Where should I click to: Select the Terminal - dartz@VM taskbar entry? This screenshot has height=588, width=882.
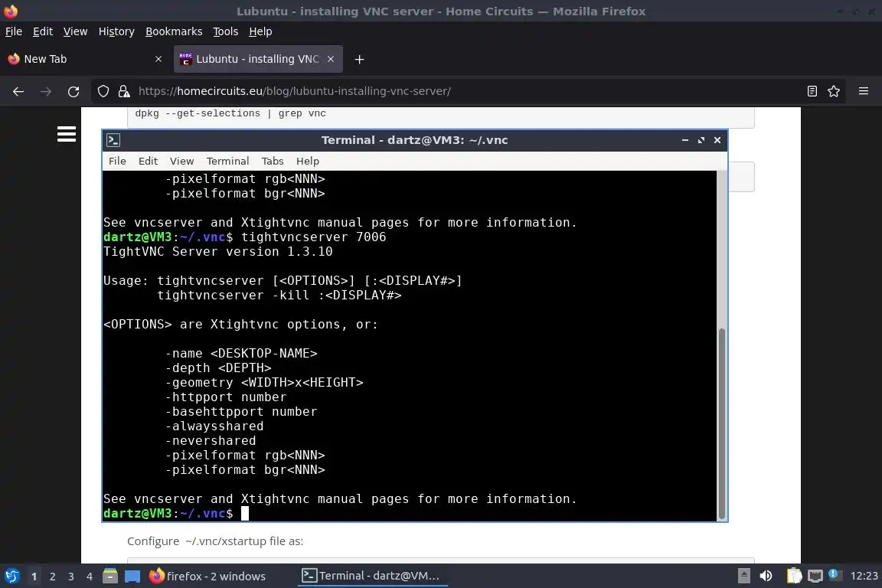pyautogui.click(x=372, y=576)
